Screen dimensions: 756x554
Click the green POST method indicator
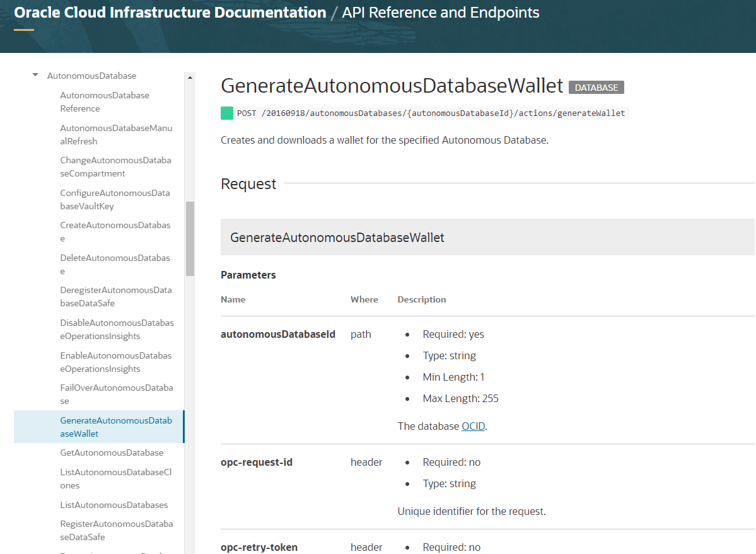coord(226,113)
